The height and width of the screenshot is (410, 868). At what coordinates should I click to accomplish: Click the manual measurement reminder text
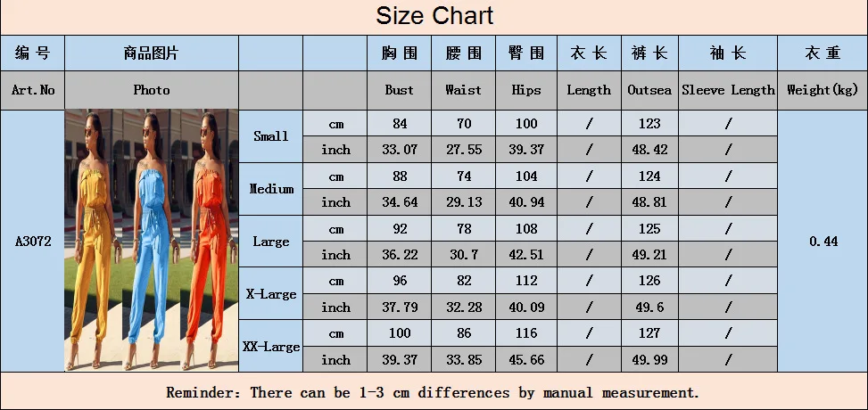433,393
